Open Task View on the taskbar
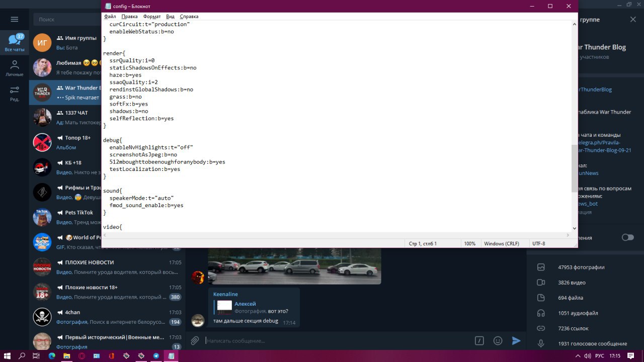644x362 pixels. [36, 355]
